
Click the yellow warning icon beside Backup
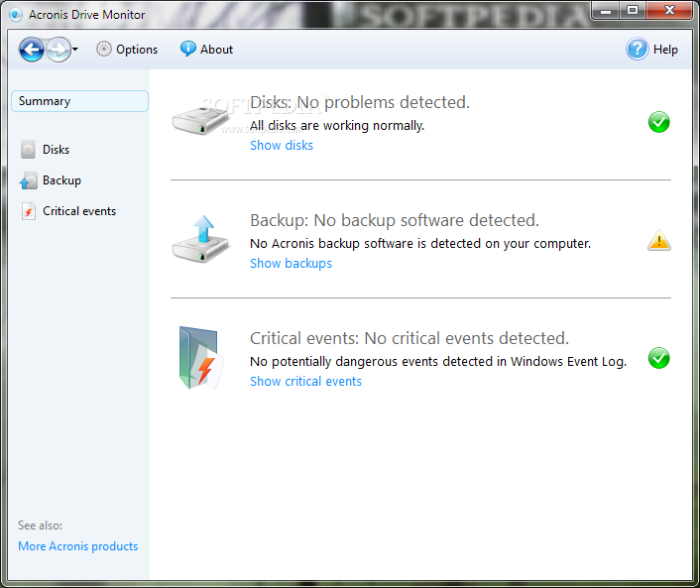659,240
